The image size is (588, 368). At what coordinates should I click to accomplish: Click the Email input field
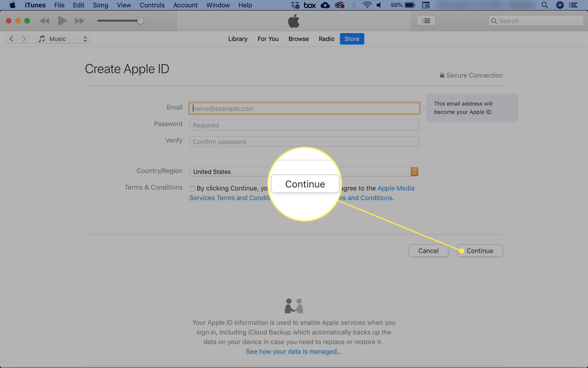tap(304, 109)
